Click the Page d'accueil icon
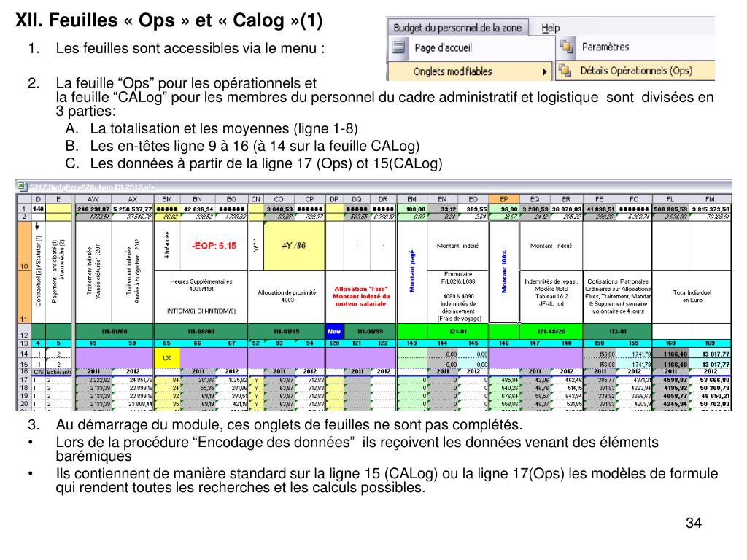 pyautogui.click(x=398, y=47)
